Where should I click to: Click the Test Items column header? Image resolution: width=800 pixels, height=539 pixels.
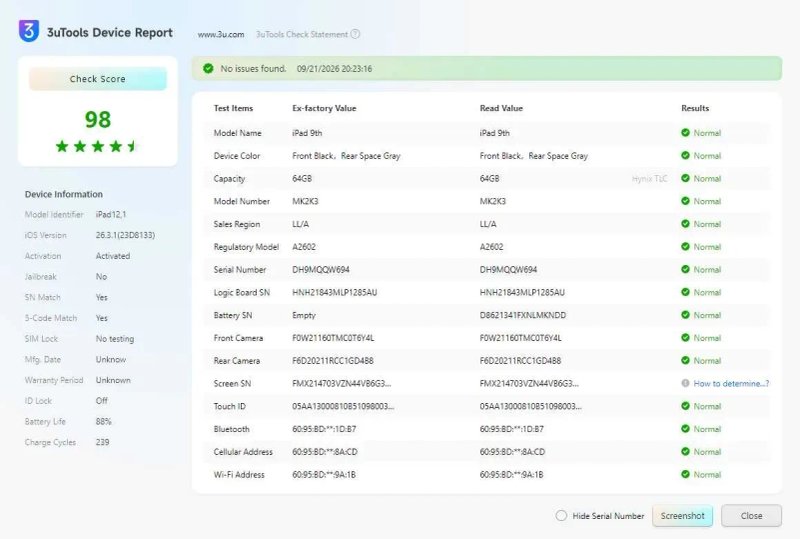[x=233, y=108]
